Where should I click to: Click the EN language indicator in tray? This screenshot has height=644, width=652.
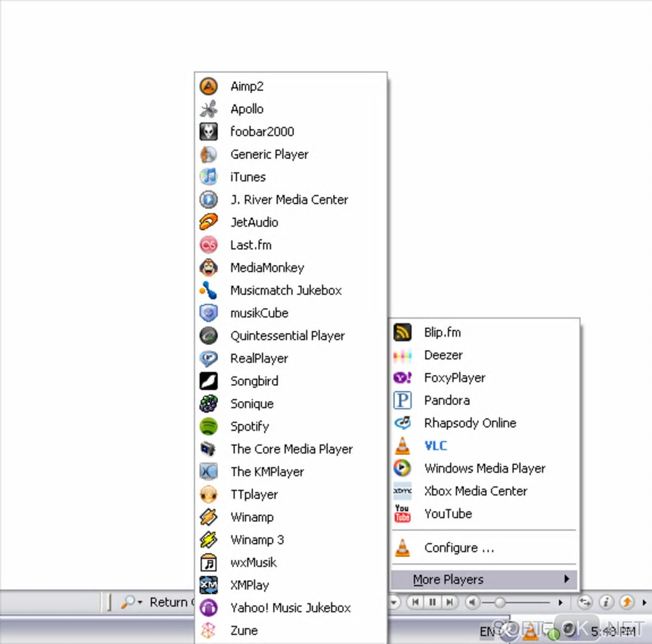pyautogui.click(x=488, y=632)
